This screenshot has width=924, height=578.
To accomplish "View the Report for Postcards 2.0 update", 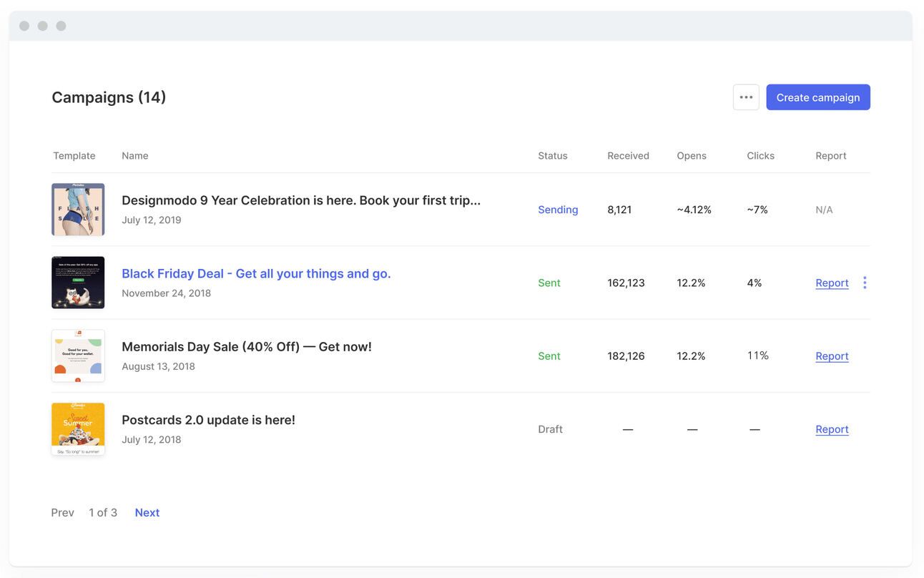I will point(832,429).
